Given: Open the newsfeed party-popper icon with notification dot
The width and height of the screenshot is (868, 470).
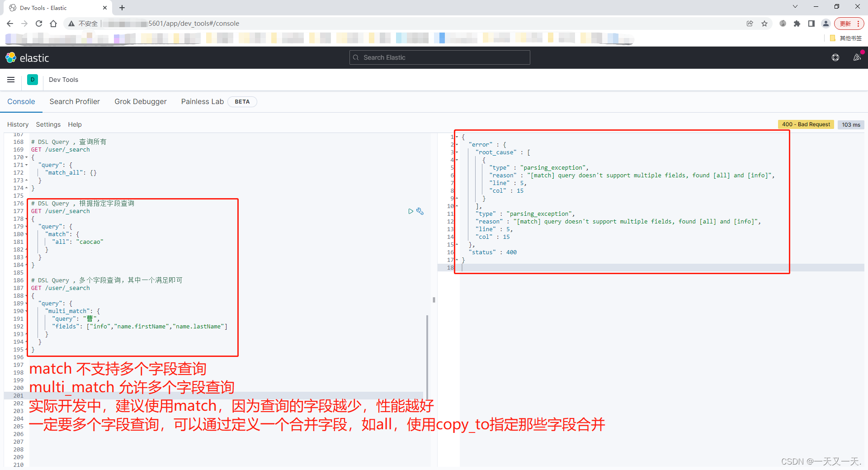Looking at the screenshot, I should click(x=858, y=57).
